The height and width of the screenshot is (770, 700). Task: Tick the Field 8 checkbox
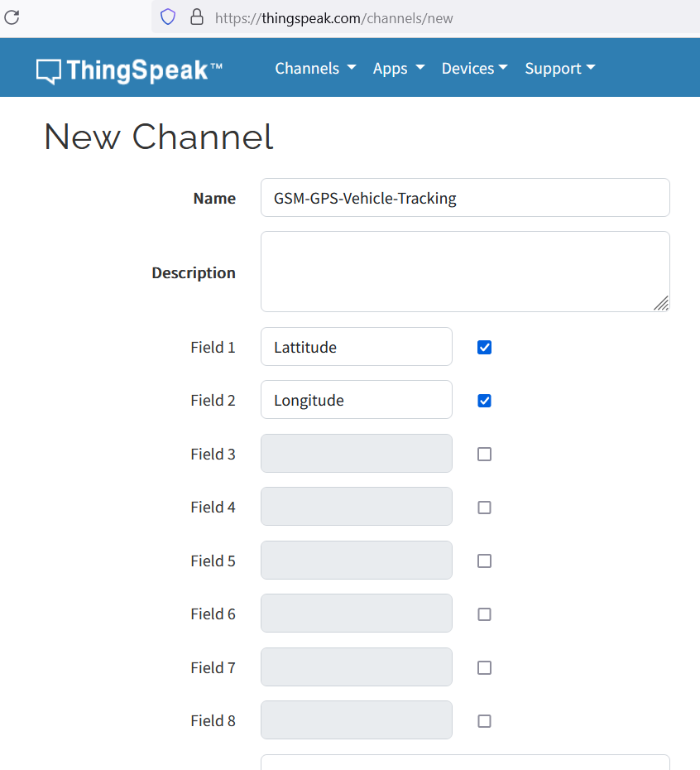[x=485, y=721]
